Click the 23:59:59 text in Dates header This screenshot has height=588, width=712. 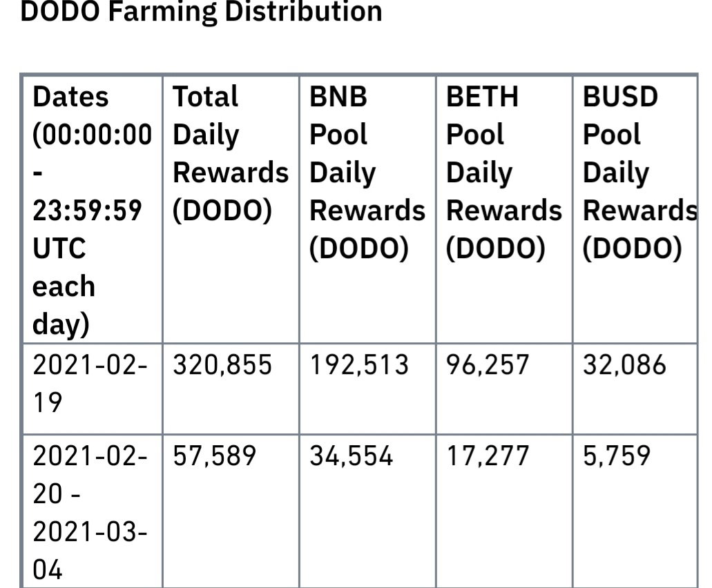[x=87, y=210]
